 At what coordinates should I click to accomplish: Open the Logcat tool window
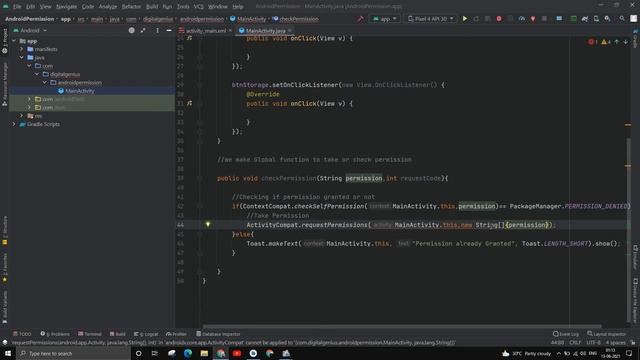(146, 334)
